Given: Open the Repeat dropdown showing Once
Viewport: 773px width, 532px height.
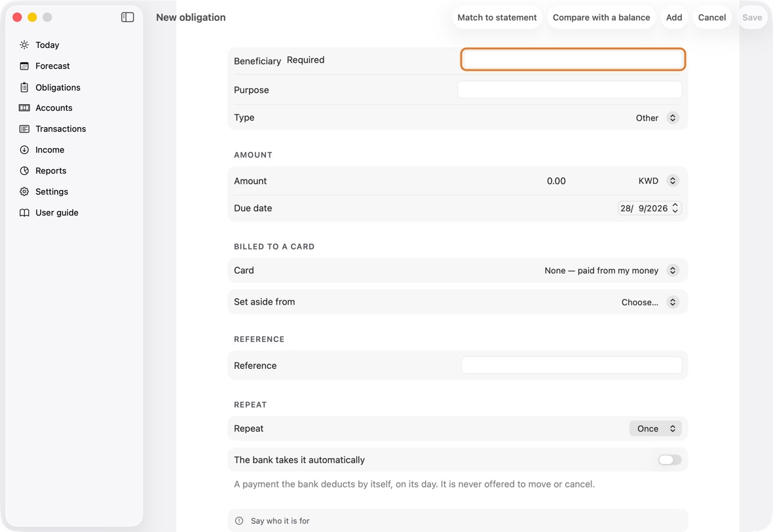Looking at the screenshot, I should [655, 428].
